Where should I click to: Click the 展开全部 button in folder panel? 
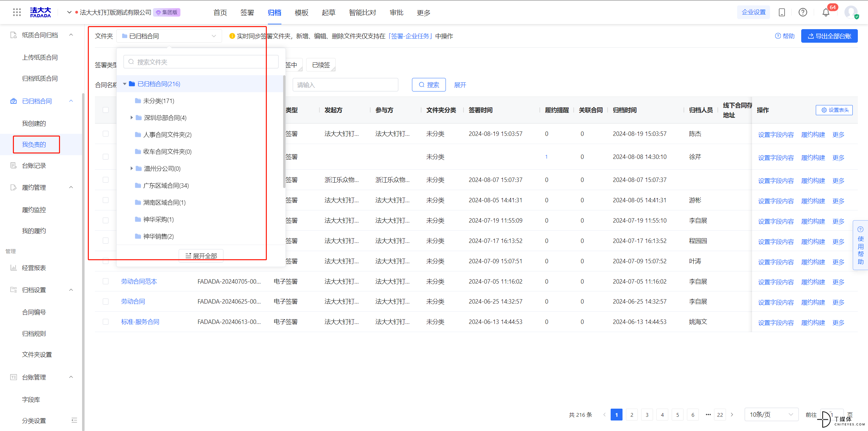201,256
